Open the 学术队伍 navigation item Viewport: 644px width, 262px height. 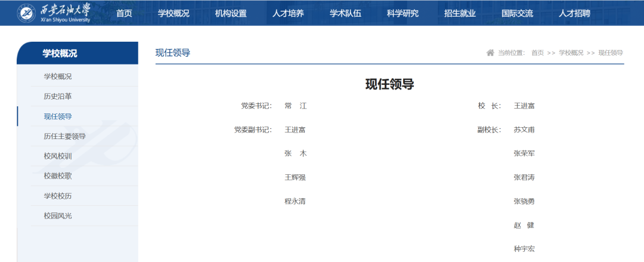coord(345,13)
